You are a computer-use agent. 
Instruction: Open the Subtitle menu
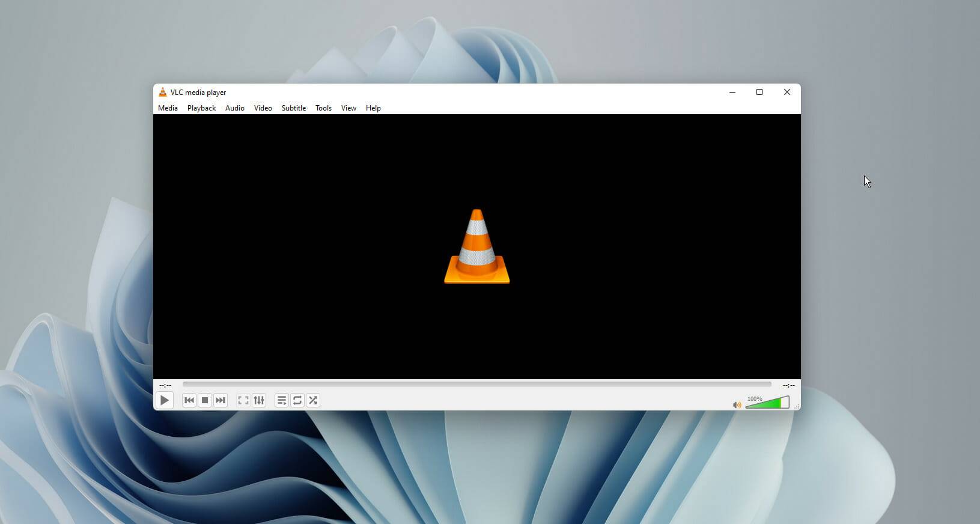(294, 108)
